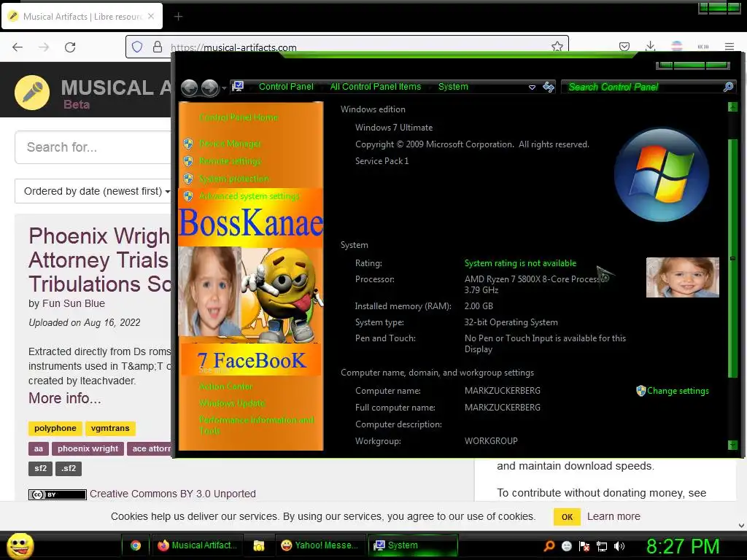Click the site security padlock icon

[158, 47]
